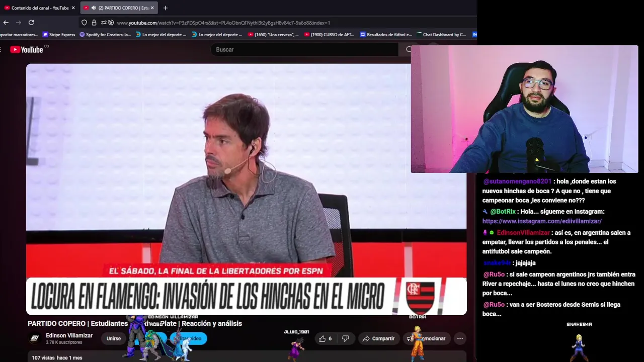This screenshot has width=644, height=362.
Task: Open the site permissions icon in address bar
Action: pyautogui.click(x=104, y=23)
